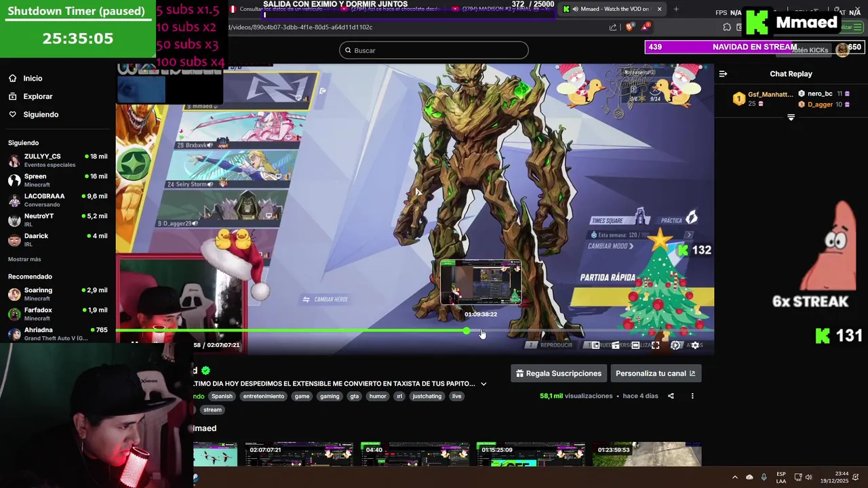Viewport: 868px width, 488px height.
Task: Open the 01:15:25:09 video thumbnail
Action: click(x=530, y=455)
